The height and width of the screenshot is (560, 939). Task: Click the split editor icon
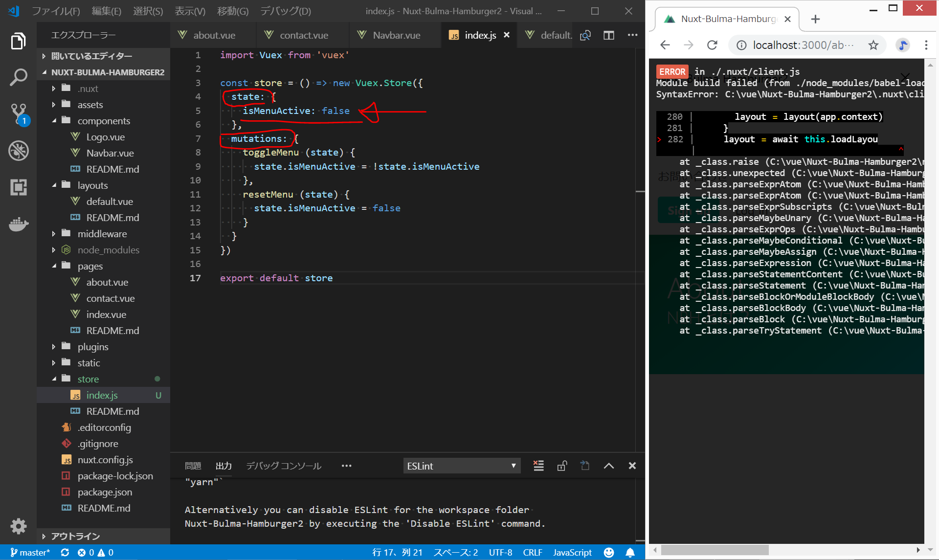608,35
